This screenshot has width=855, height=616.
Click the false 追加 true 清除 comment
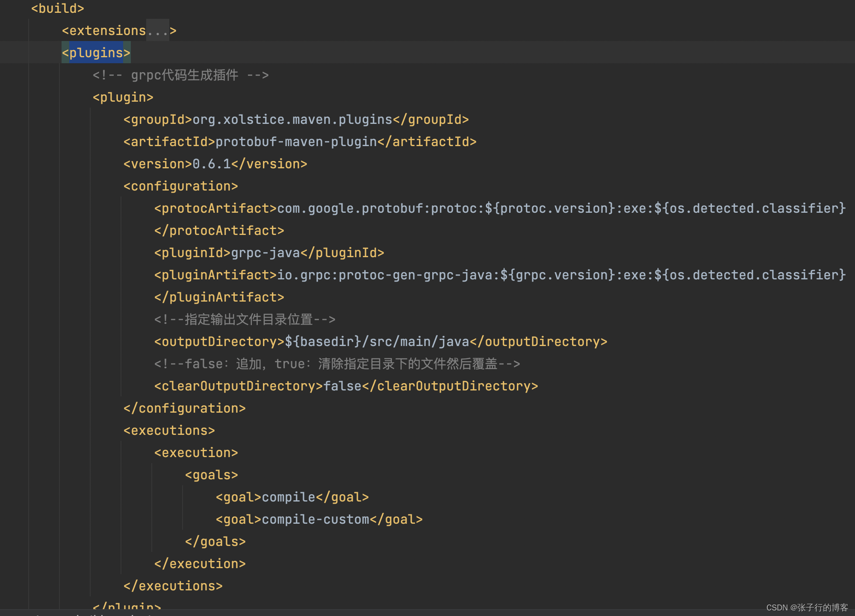click(337, 364)
